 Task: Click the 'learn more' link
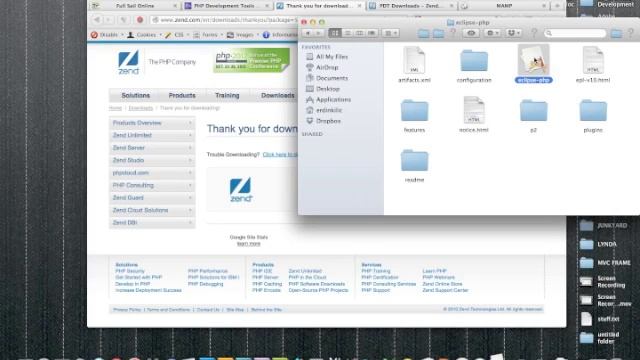click(x=248, y=244)
